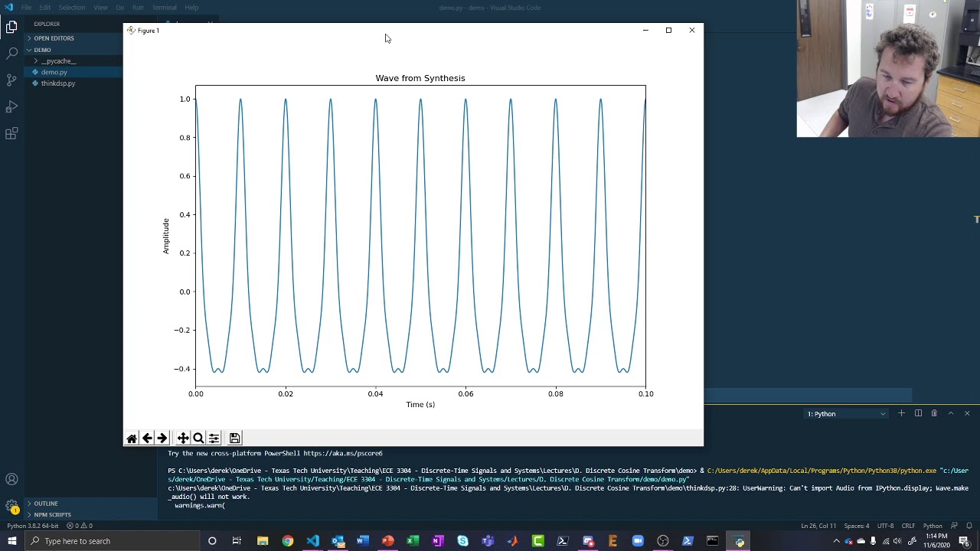The image size is (980, 551).
Task: Expand NPM SCRIPTS section
Action: pos(52,515)
